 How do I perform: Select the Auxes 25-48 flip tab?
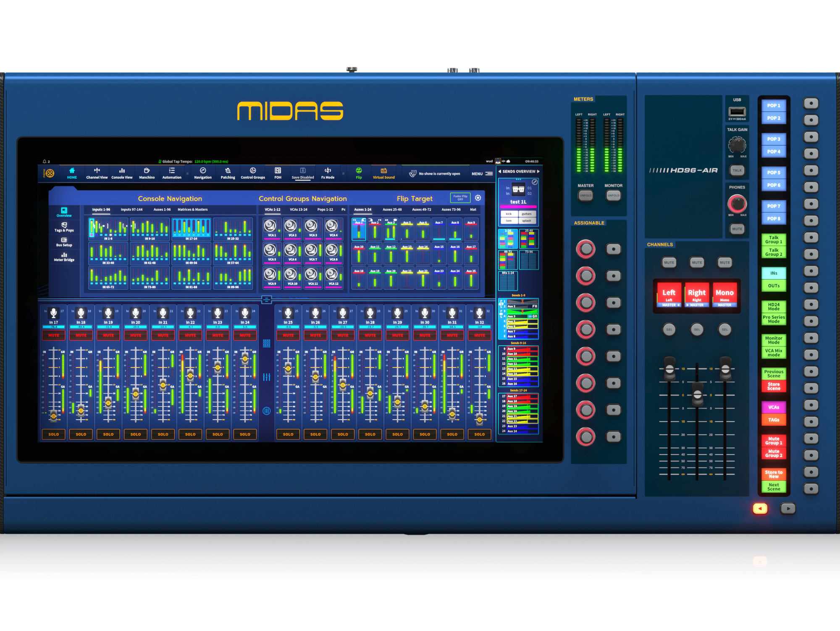click(392, 209)
